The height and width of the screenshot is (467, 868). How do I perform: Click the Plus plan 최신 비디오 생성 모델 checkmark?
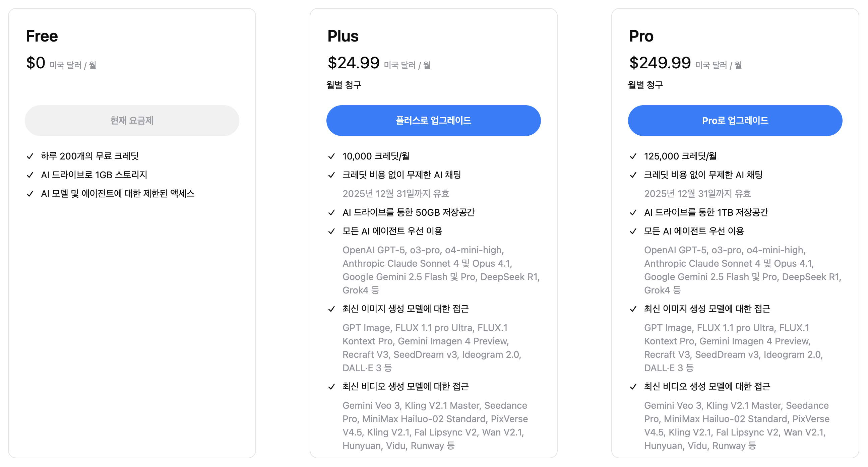[331, 387]
